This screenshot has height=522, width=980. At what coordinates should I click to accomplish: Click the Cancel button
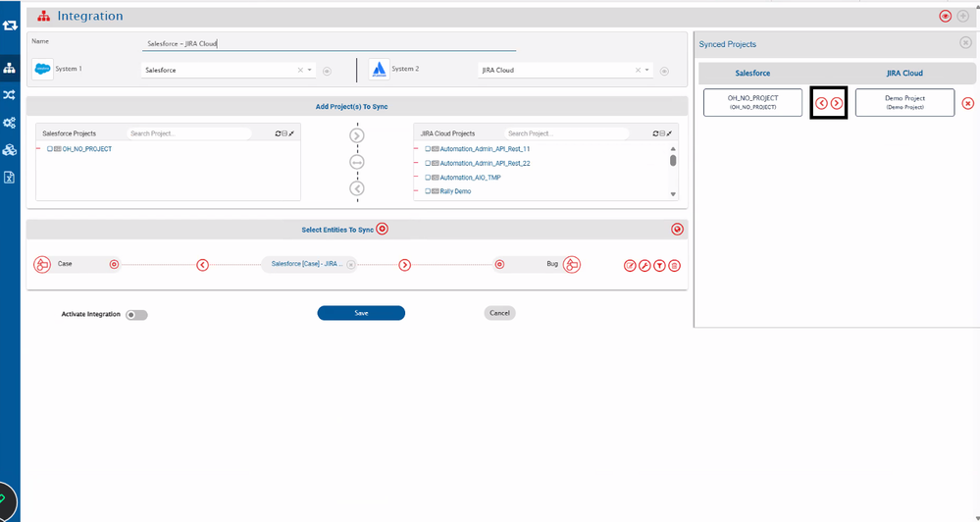499,313
